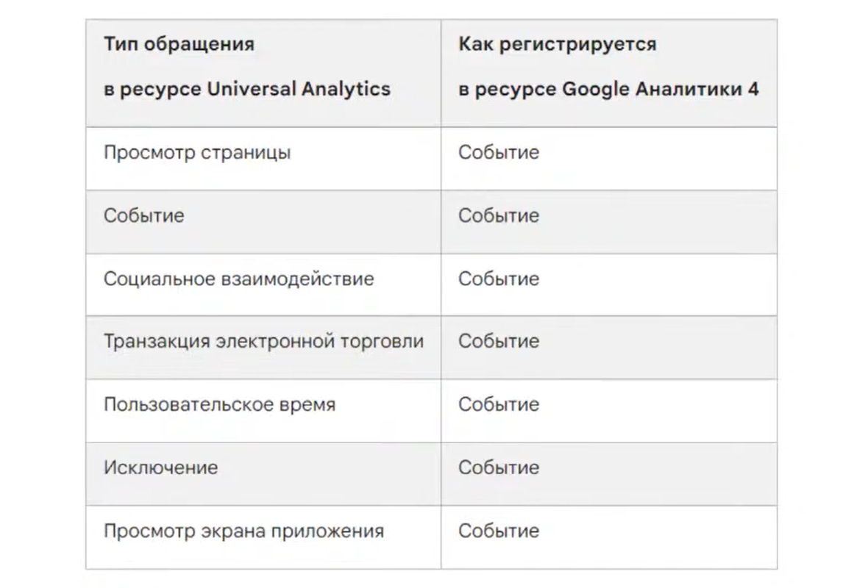The height and width of the screenshot is (588, 868).
Task: Click "в ресурсе" before Google Аналитики 4
Action: 507,89
